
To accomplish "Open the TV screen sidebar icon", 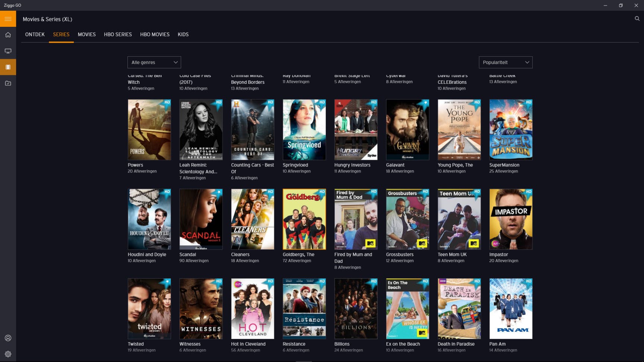I will click(x=8, y=51).
